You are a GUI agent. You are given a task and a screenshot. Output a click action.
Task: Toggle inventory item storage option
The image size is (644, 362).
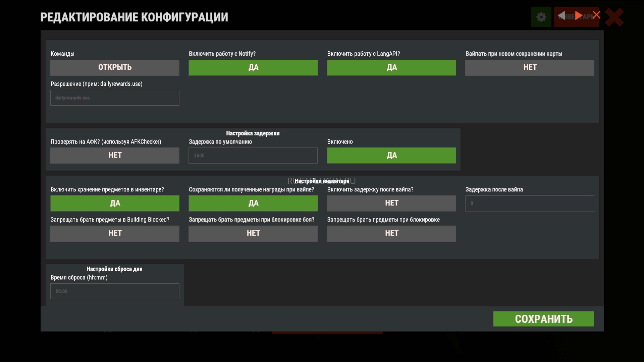coord(115,203)
